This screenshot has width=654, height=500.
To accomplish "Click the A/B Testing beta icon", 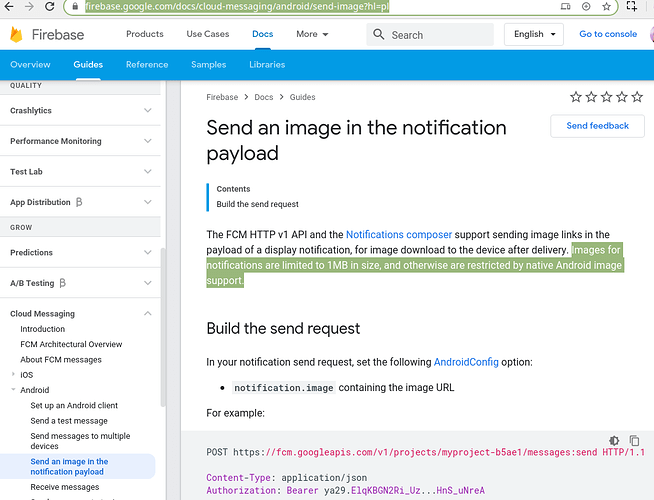I will 63,283.
